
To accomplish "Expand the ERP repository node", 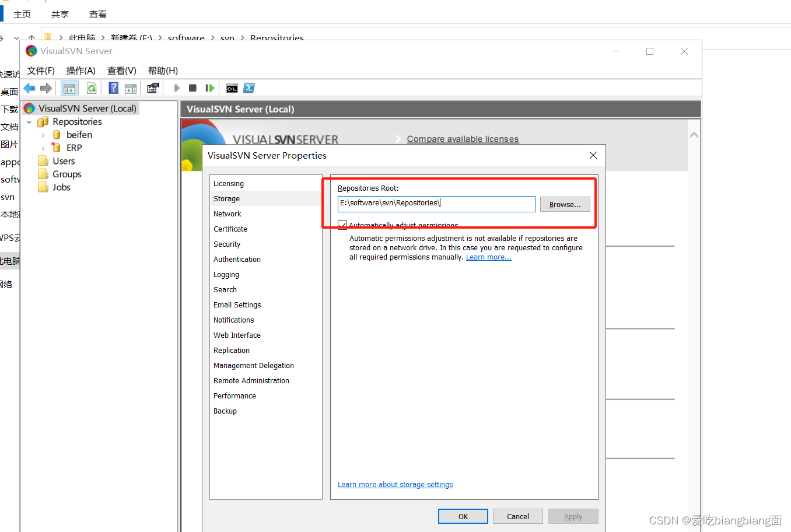I will point(43,148).
